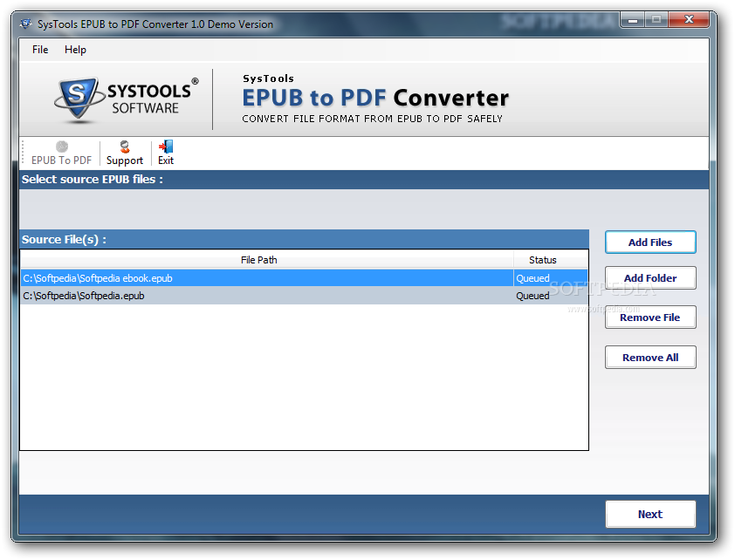Open Support from the toolbar

click(x=124, y=154)
